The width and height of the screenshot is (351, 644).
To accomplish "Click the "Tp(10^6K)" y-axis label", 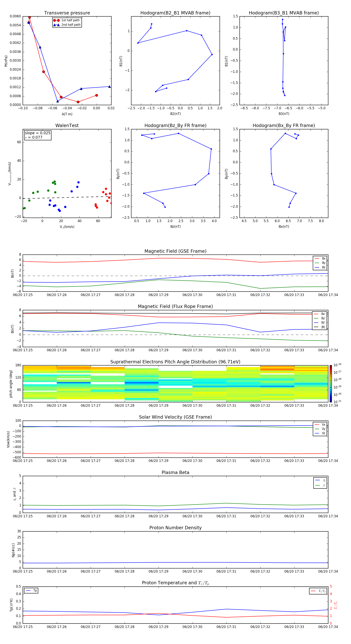I will [x=11, y=605].
